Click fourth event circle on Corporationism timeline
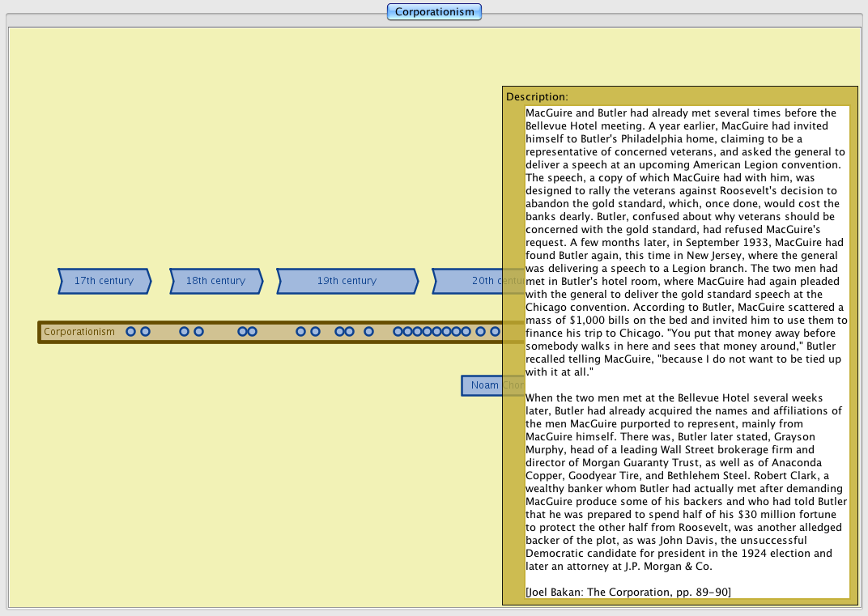Viewport: 868px width, 616px height. coord(198,332)
